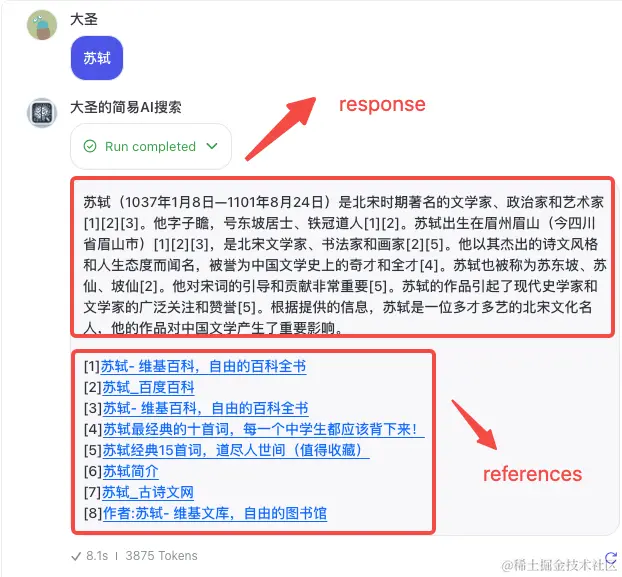The height and width of the screenshot is (577, 622).
Task: Open 苏轼最经典的十首词 link
Action: pos(264,429)
